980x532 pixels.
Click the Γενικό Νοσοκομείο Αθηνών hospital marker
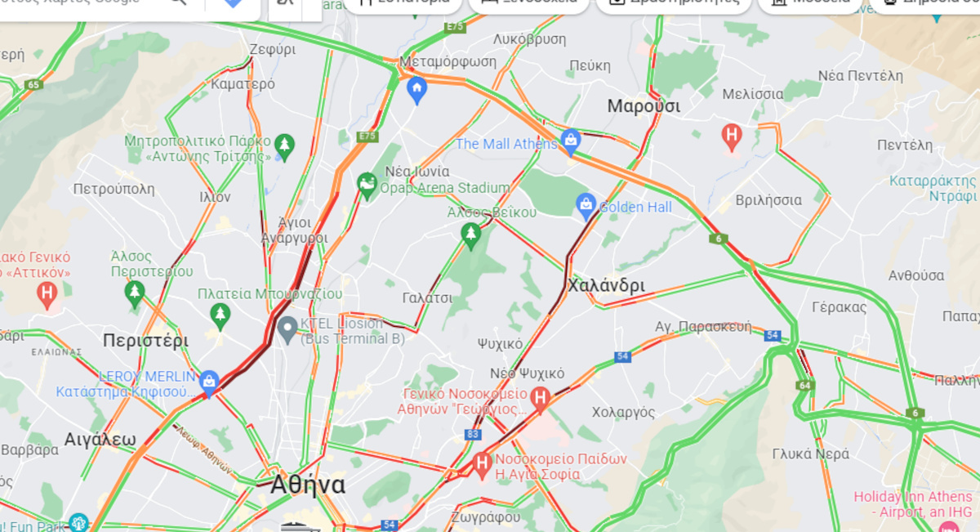[539, 400]
